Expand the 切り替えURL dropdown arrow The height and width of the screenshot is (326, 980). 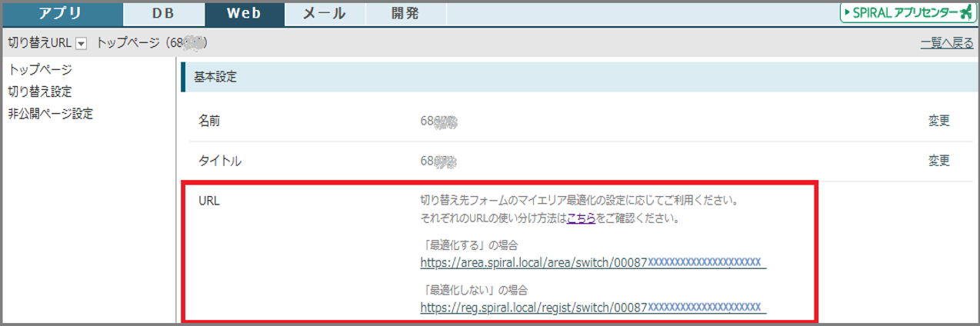click(82, 43)
